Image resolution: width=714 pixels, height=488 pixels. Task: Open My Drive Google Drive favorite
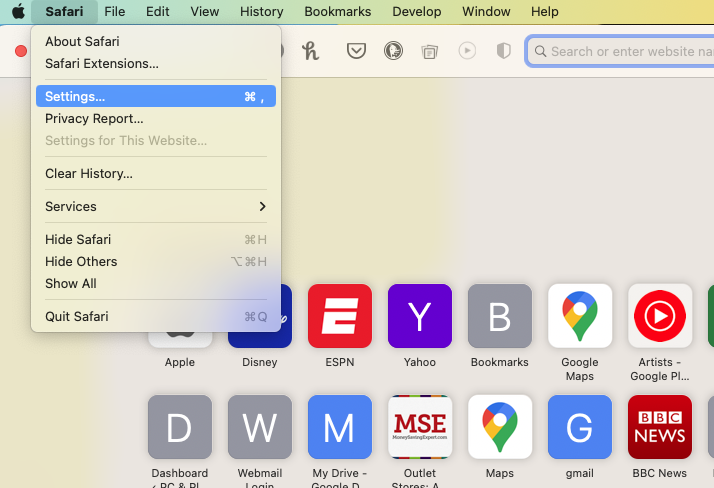click(340, 427)
